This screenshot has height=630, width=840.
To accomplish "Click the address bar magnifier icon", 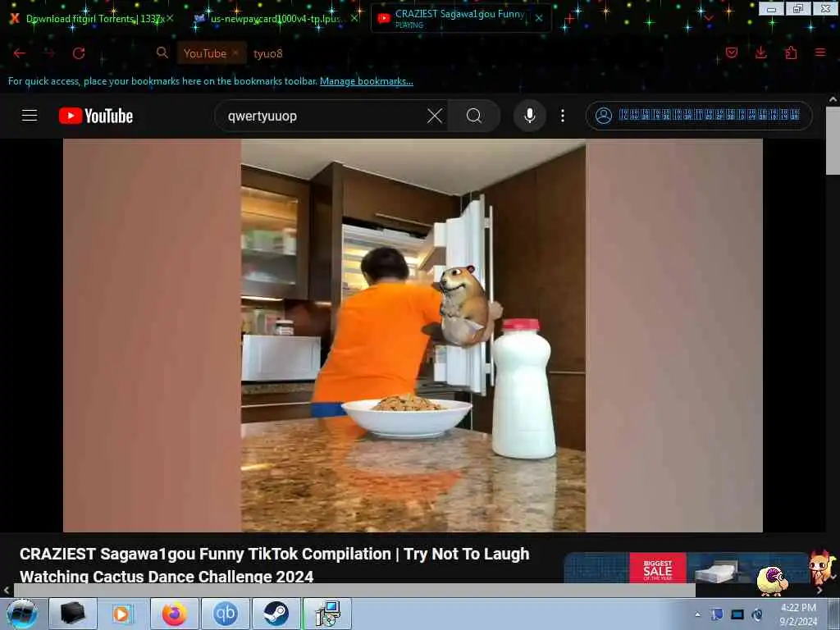I will point(162,52).
